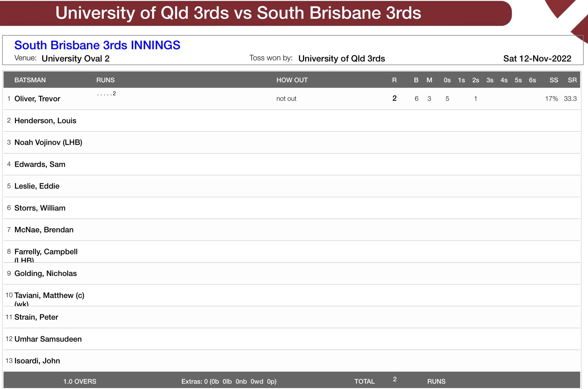Click the BATSMAN column header
The image size is (588, 389).
pyautogui.click(x=30, y=80)
